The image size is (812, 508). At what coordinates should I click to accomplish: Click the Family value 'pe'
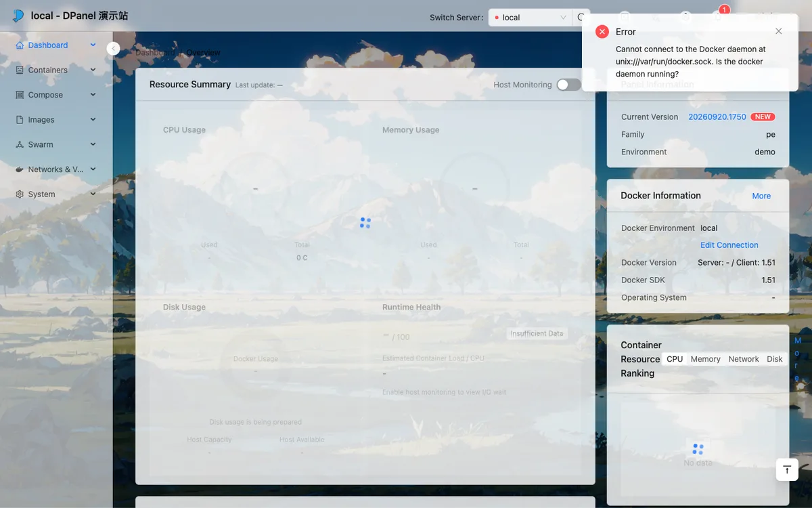click(x=771, y=135)
